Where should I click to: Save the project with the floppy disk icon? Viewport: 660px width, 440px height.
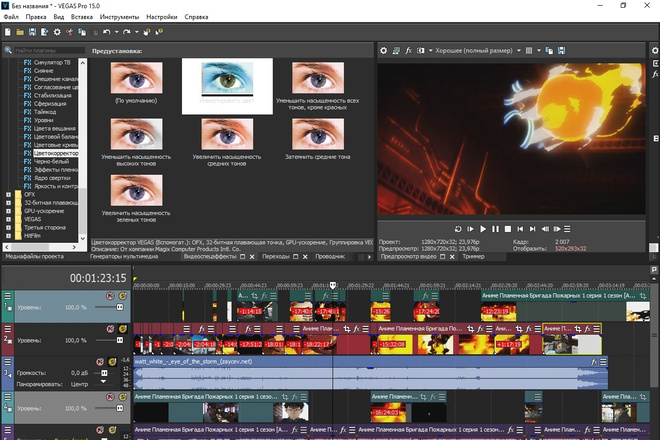point(32,32)
